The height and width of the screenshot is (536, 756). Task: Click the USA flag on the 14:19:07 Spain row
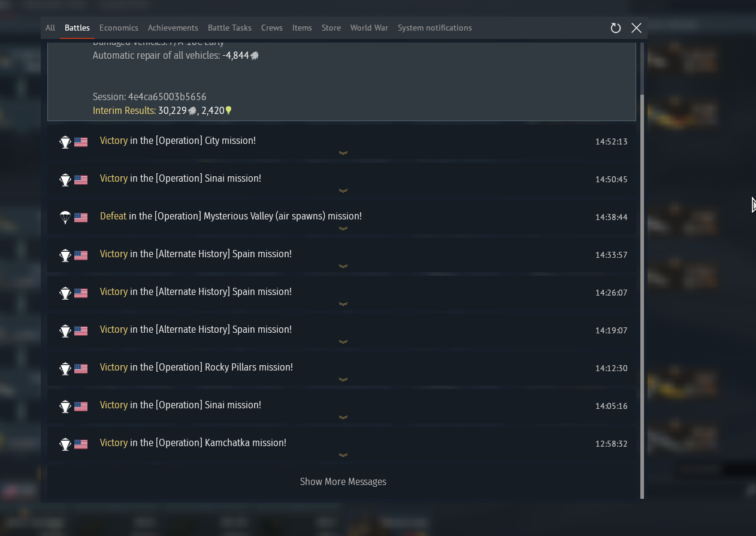(81, 331)
